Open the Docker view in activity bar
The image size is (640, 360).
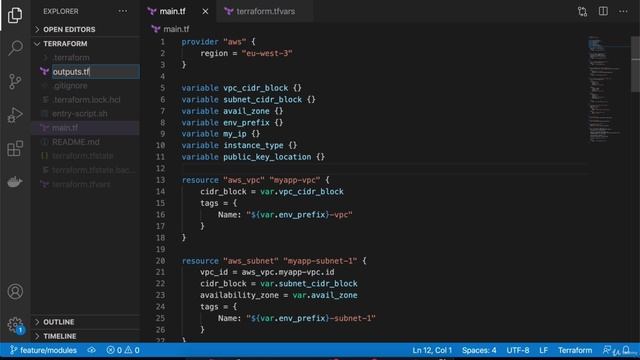[15, 182]
